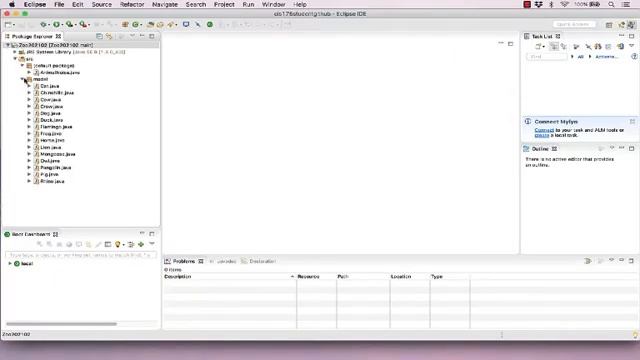Select Pig.java in Package Explorer

(x=49, y=175)
